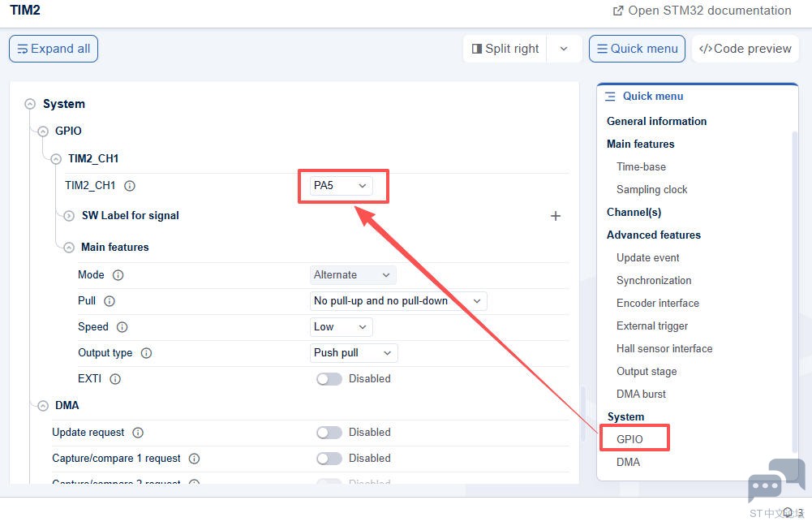Show info for Update request

click(x=138, y=432)
